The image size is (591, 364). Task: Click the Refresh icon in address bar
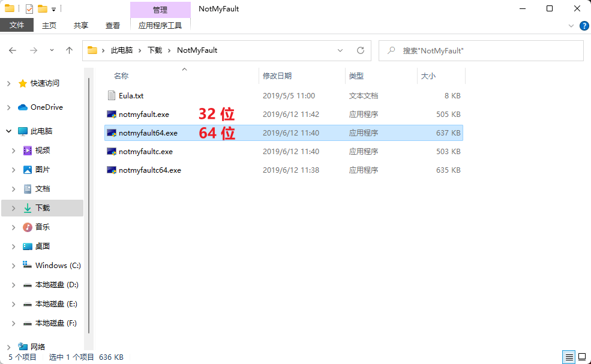(360, 51)
